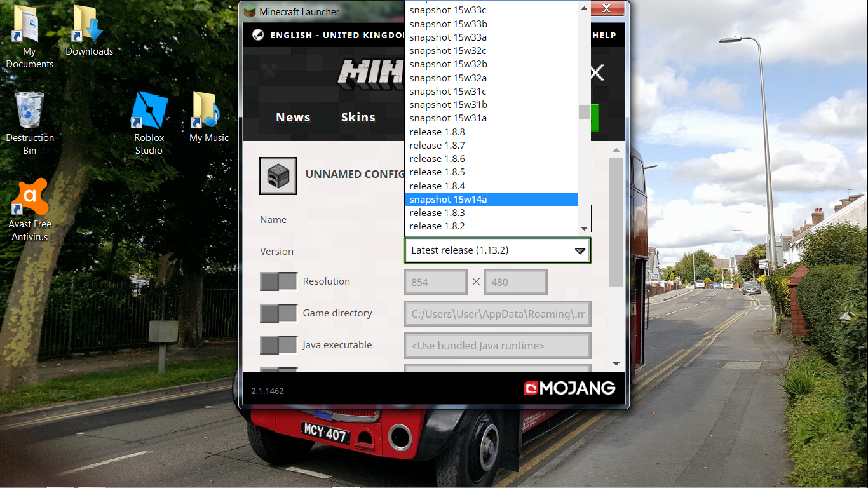
Task: Select release 1.8.6 version
Action: coord(491,159)
